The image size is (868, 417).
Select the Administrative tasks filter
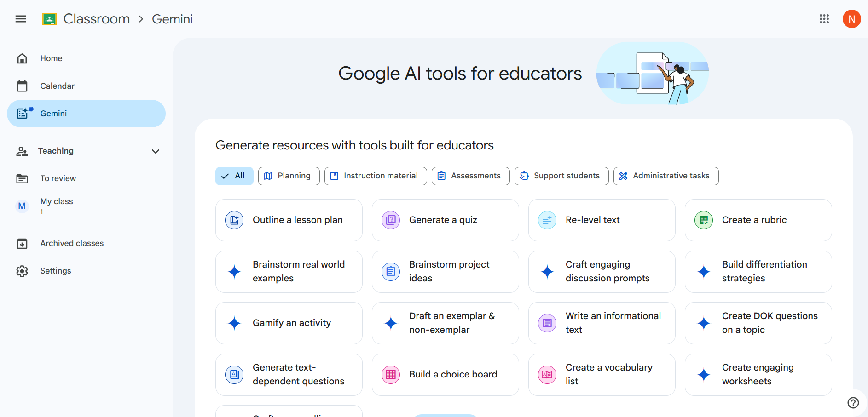pos(665,176)
